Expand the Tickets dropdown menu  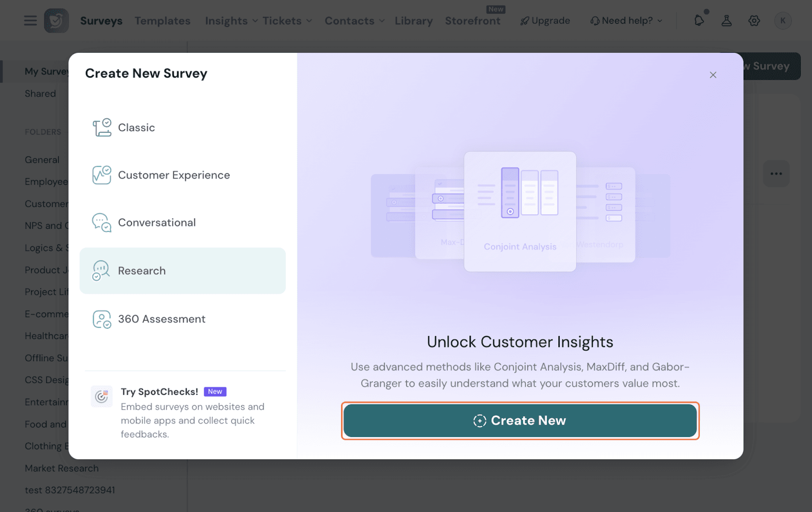click(287, 21)
